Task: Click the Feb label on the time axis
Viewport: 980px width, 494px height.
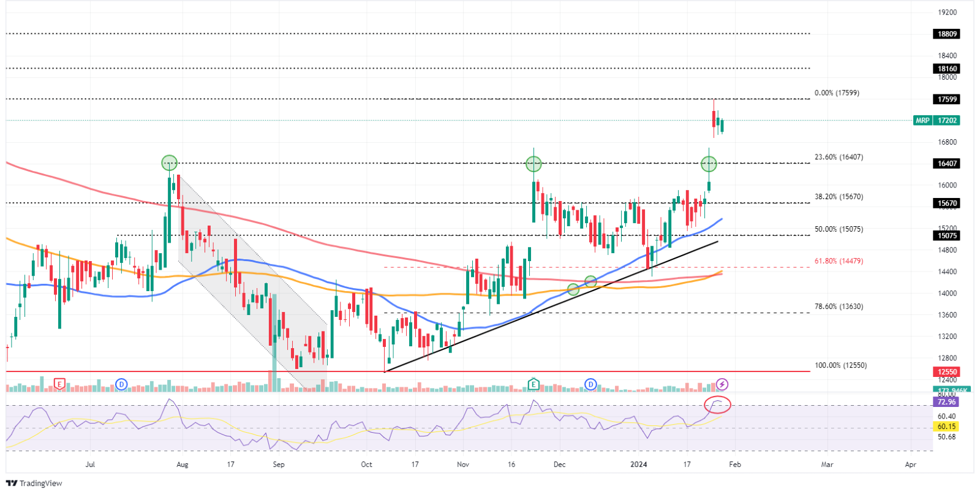Action: (735, 465)
